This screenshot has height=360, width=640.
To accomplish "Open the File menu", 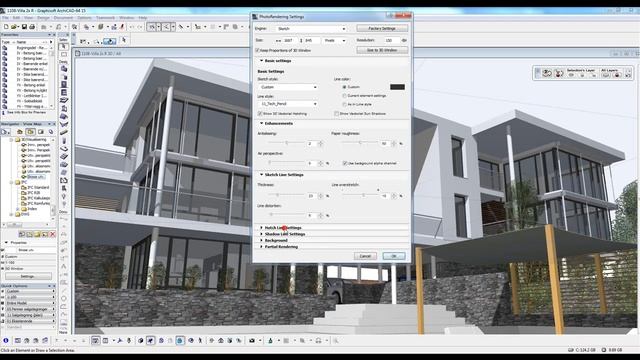I will click(x=5, y=18).
